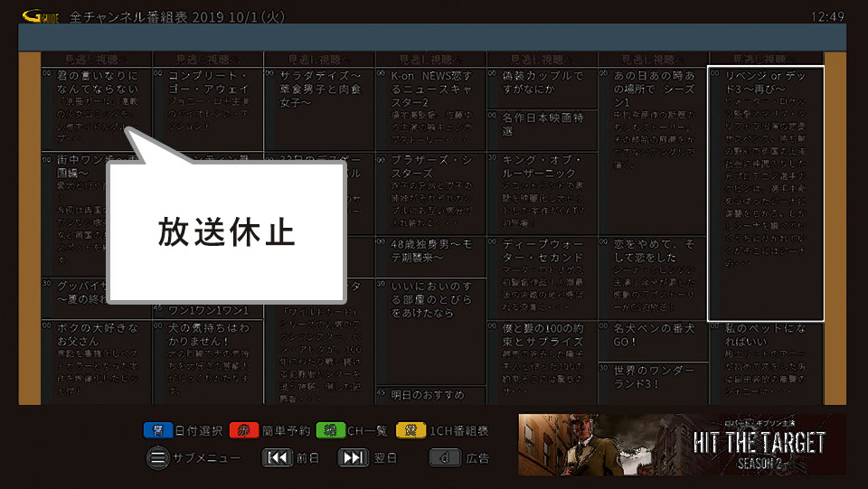The height and width of the screenshot is (489, 868).
Task: Click the d 広告 button icon
Action: click(x=446, y=457)
